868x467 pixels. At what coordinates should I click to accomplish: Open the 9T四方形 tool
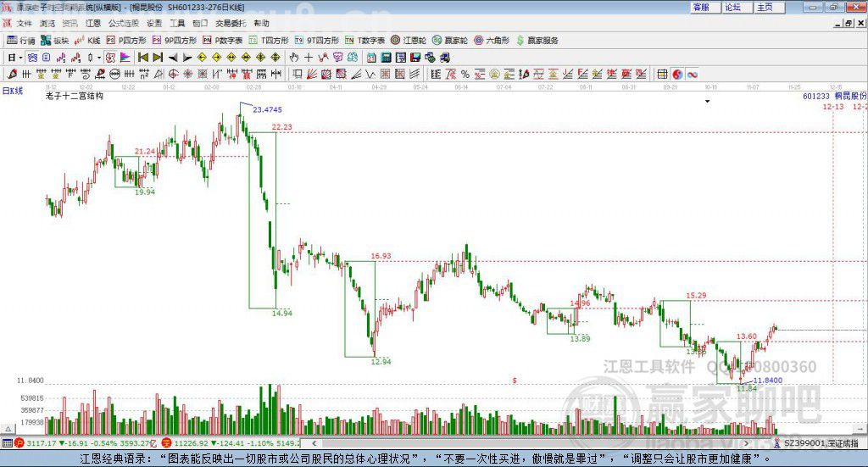click(x=316, y=41)
